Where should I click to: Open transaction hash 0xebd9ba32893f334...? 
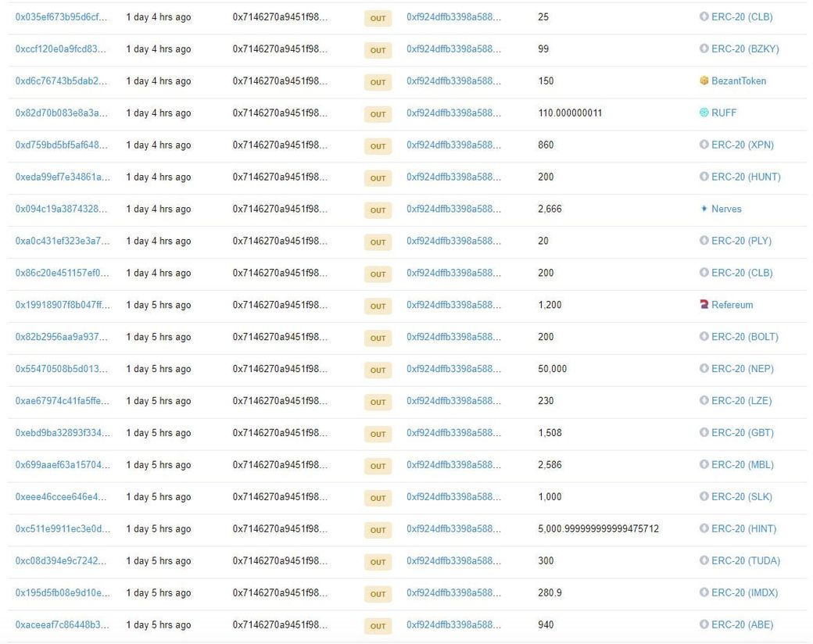click(63, 433)
